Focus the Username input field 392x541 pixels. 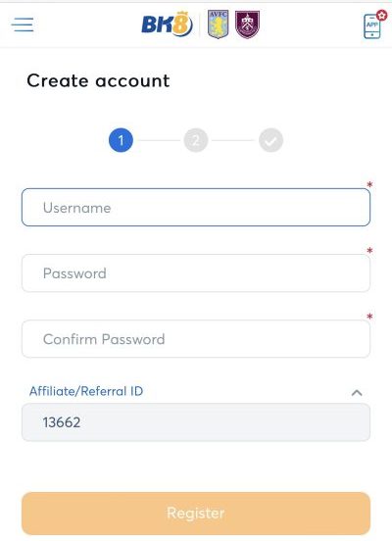click(x=196, y=208)
